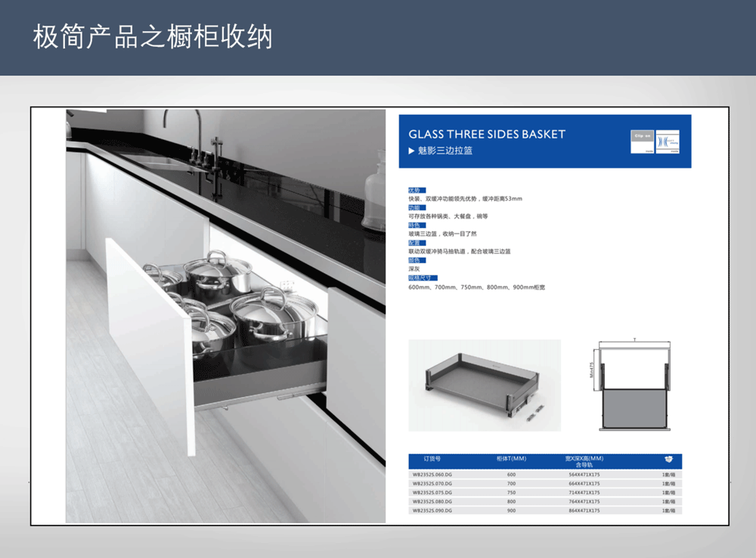Click cabinet size value 800
756x558 pixels.
tap(511, 501)
